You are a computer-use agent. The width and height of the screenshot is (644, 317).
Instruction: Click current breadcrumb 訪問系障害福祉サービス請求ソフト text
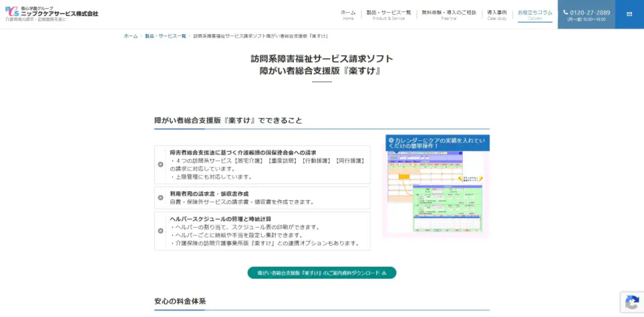[x=260, y=36]
